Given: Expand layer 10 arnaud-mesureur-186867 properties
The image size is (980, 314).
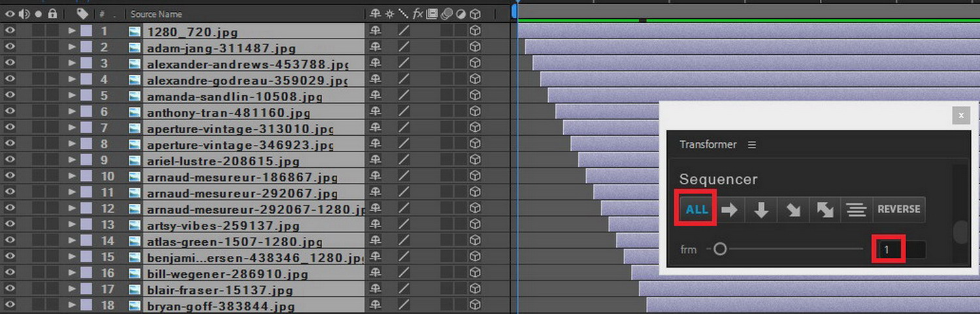Looking at the screenshot, I should click(73, 176).
